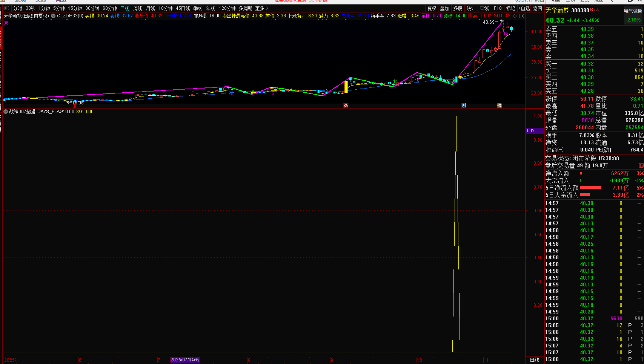Click the 榜 marker below the candlesticks
The width and height of the screenshot is (644, 364).
500,106
